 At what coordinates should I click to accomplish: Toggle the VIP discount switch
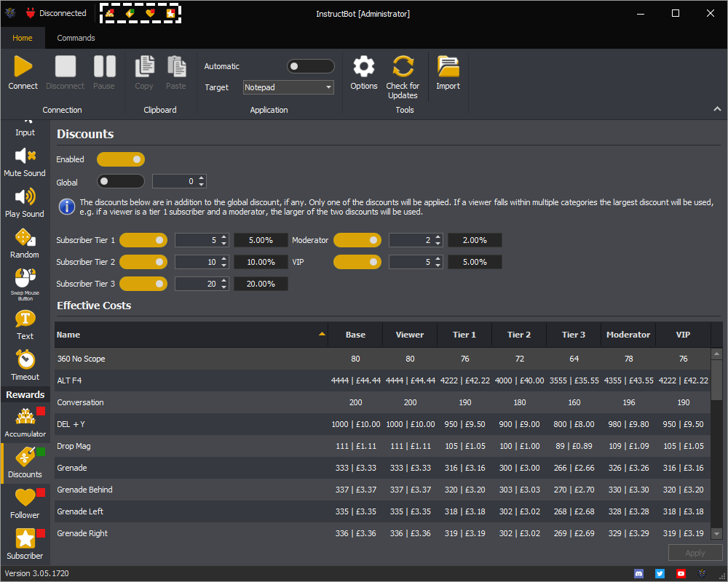pos(357,262)
